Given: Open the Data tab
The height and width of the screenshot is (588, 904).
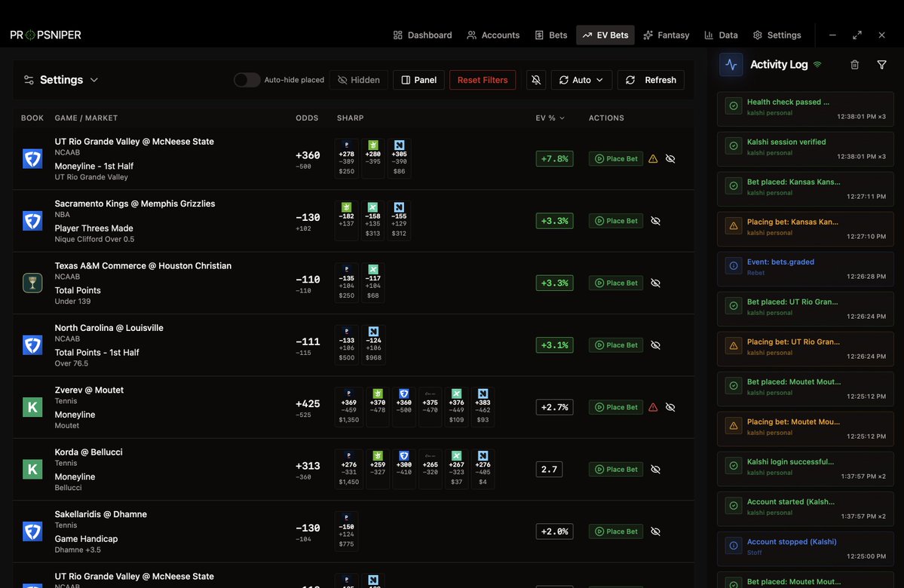Looking at the screenshot, I should [721, 35].
